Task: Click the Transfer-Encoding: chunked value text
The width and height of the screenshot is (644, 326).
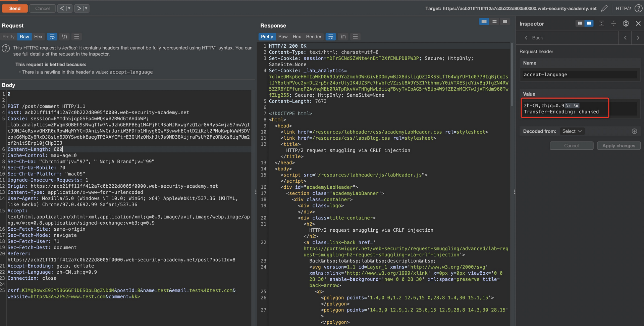Action: [x=561, y=112]
